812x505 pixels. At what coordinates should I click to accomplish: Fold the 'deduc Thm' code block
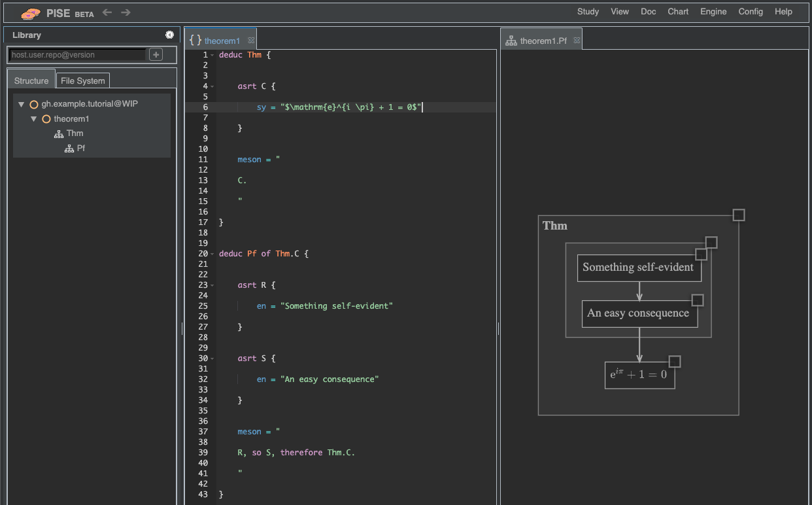pos(212,55)
